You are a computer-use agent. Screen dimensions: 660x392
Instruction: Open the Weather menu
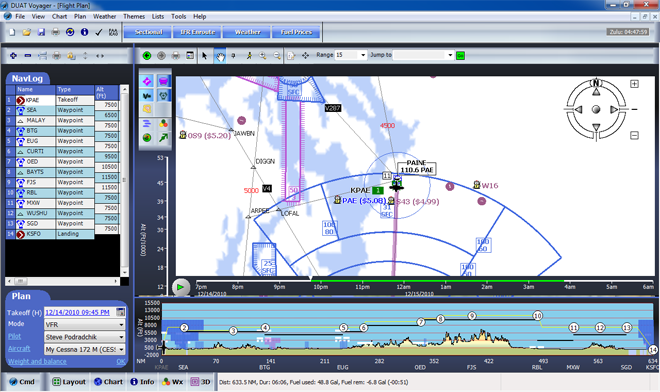[x=104, y=16]
